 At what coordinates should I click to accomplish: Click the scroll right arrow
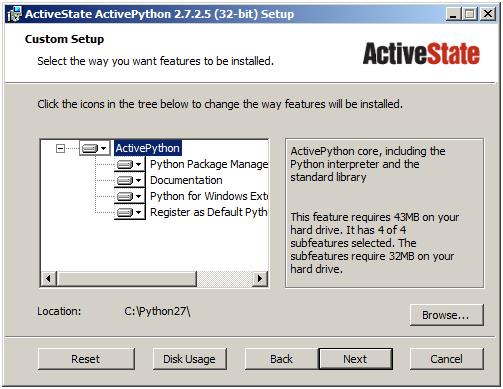tap(260, 278)
